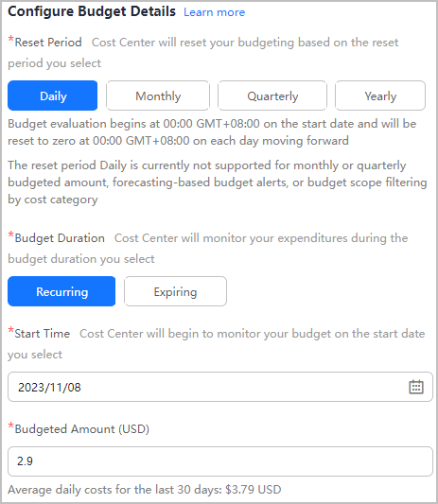Click the red asterisk beside Reset Period
Screen dimensions: 438x504
(x=11, y=40)
